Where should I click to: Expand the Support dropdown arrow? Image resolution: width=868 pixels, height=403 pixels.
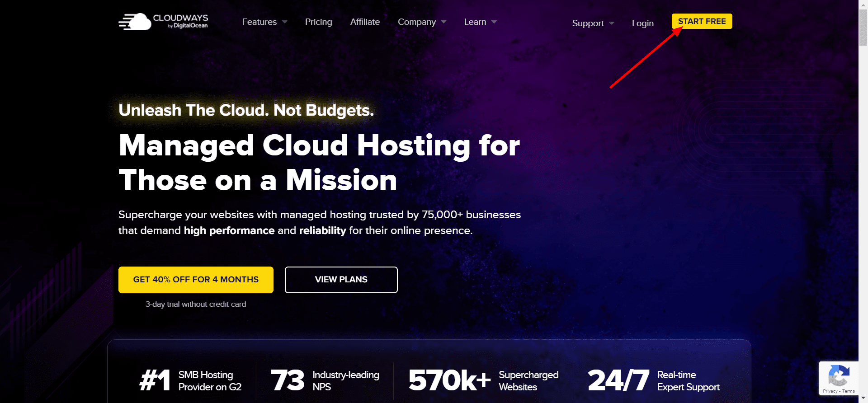612,23
